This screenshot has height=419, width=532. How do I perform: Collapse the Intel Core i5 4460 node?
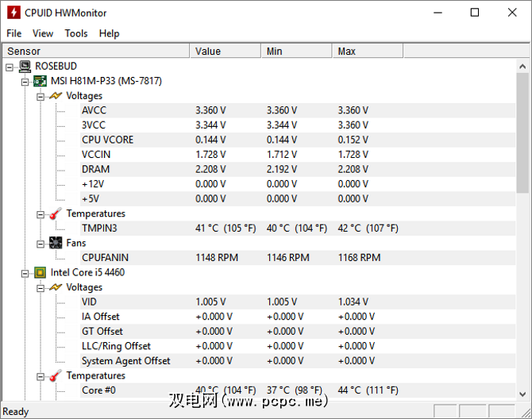click(25, 274)
